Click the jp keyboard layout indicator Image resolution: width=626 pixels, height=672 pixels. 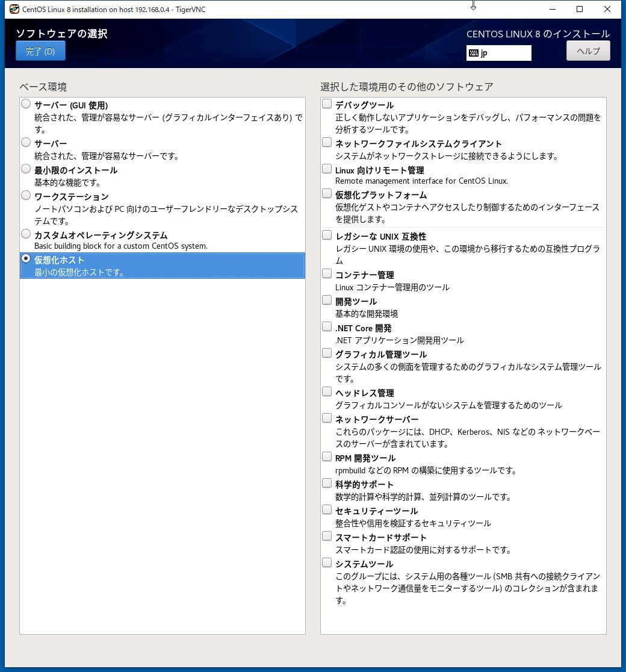pos(499,53)
